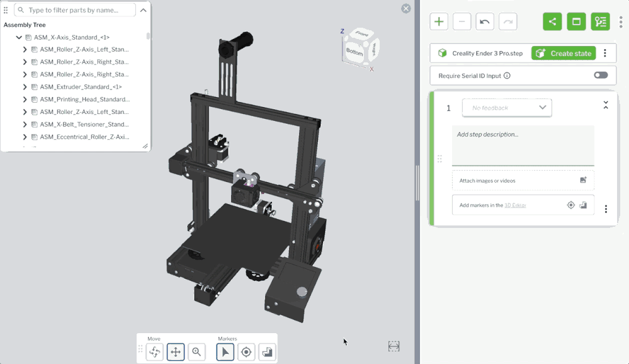Select the rotate/orbit move tool
Image resolution: width=629 pixels, height=364 pixels.
(x=154, y=352)
